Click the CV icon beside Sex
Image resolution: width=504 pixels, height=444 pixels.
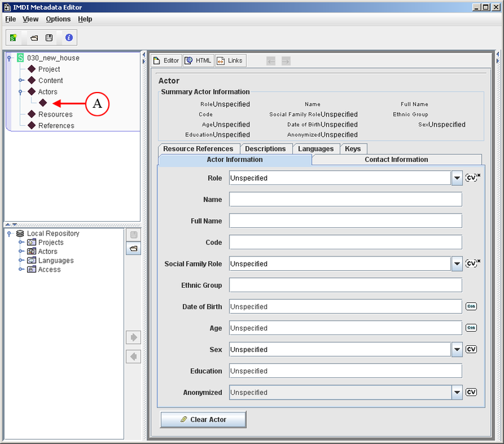tap(471, 350)
